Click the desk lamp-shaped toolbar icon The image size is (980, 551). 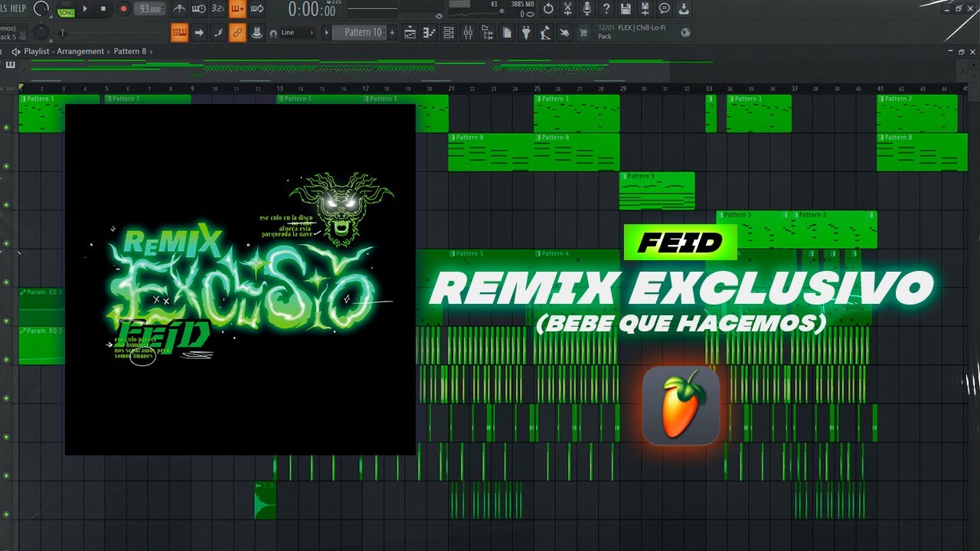pyautogui.click(x=545, y=33)
